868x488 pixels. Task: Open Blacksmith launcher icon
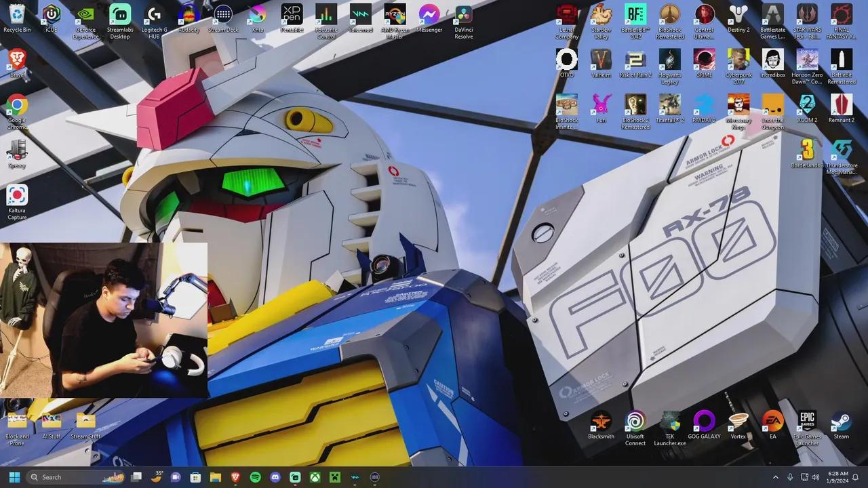(x=601, y=425)
